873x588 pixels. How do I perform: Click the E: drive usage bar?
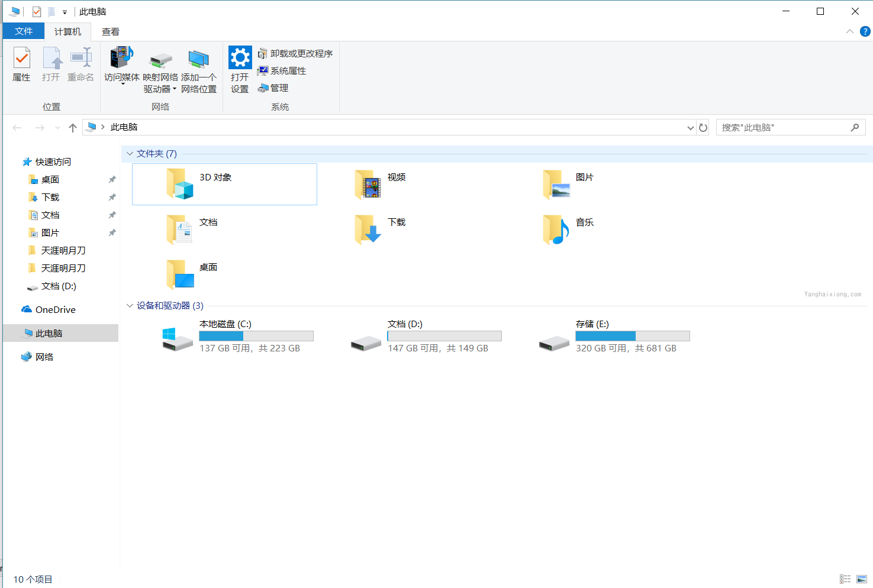tap(633, 336)
